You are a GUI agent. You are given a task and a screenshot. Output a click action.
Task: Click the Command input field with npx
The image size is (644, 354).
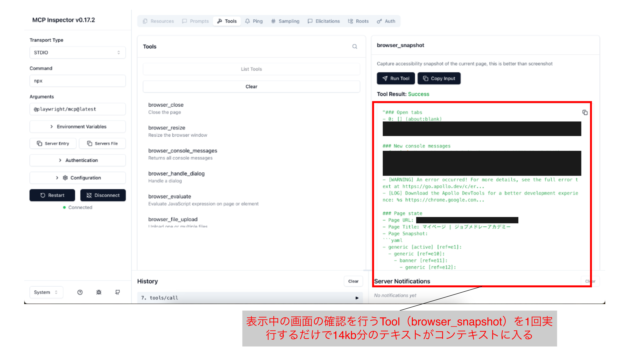(x=77, y=81)
